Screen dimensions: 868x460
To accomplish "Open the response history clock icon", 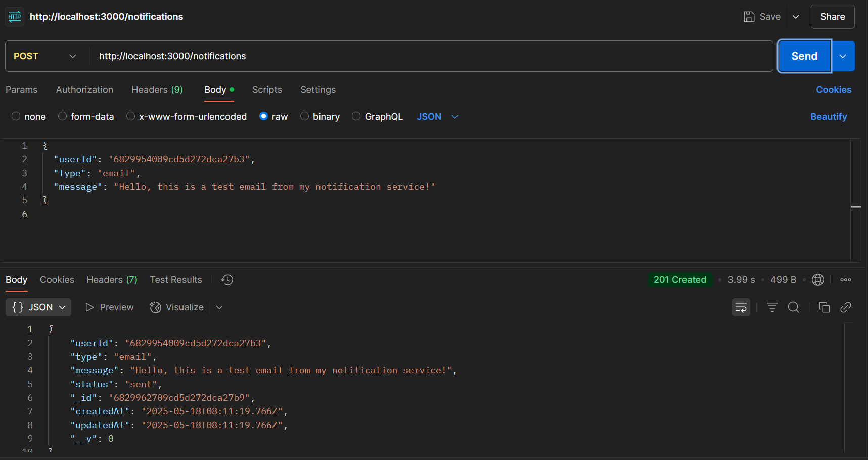I will click(x=227, y=280).
